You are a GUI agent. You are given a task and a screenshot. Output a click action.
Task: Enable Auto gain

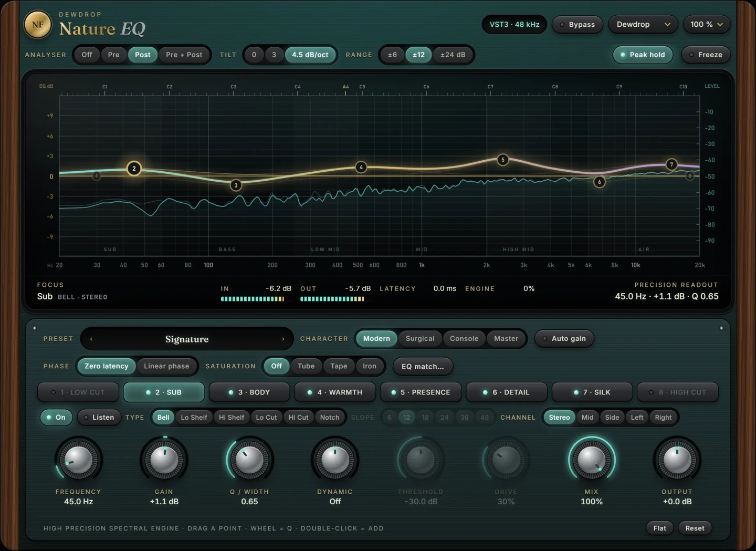(x=564, y=339)
